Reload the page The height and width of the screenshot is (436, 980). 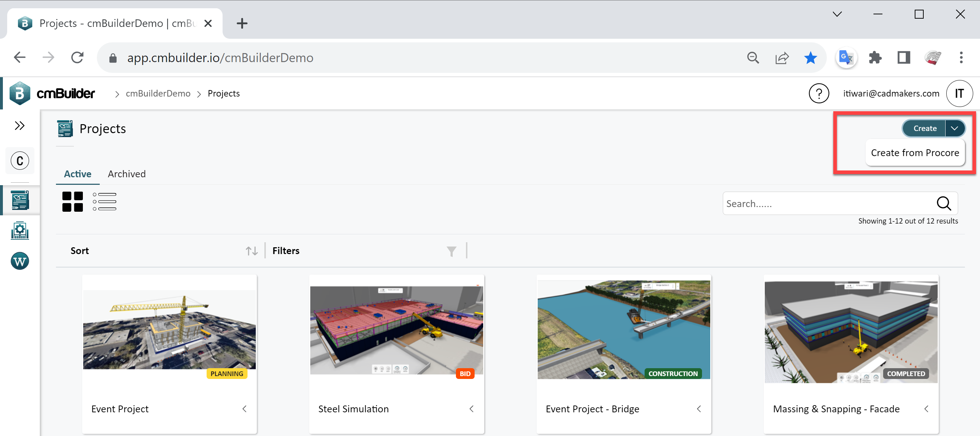77,58
